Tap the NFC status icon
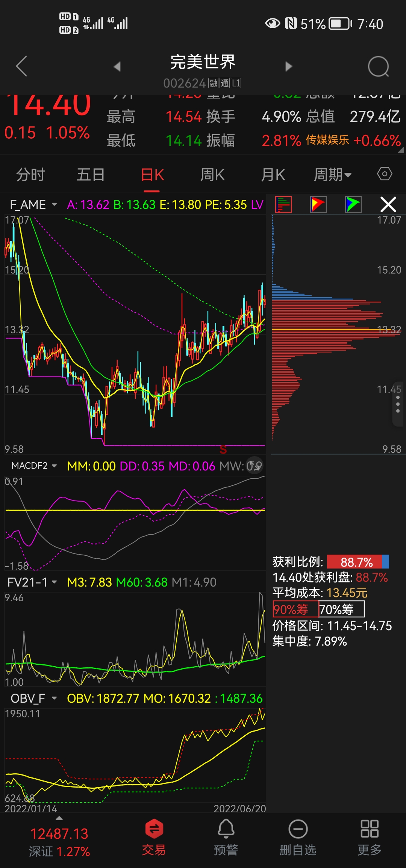The image size is (406, 868). [x=291, y=23]
